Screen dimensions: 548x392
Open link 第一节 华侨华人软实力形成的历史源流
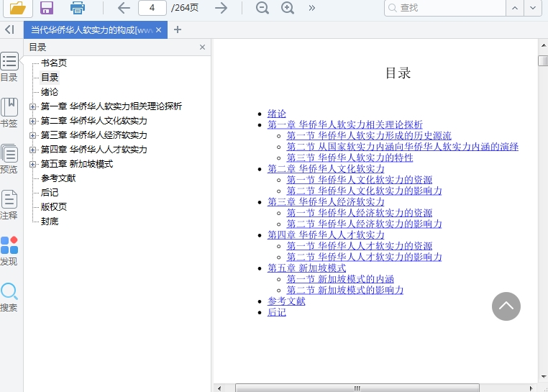(x=369, y=136)
